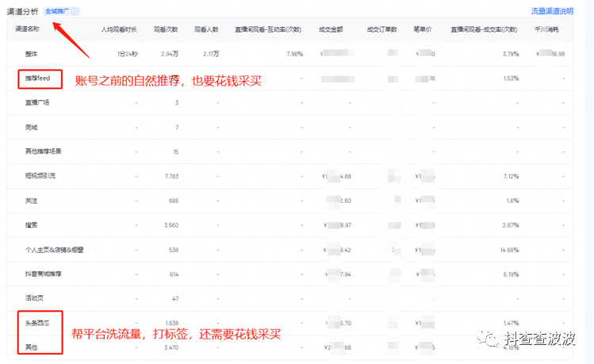Click view count 7 in 同城 row
Screen dimensions: 594x364
pyautogui.click(x=177, y=127)
